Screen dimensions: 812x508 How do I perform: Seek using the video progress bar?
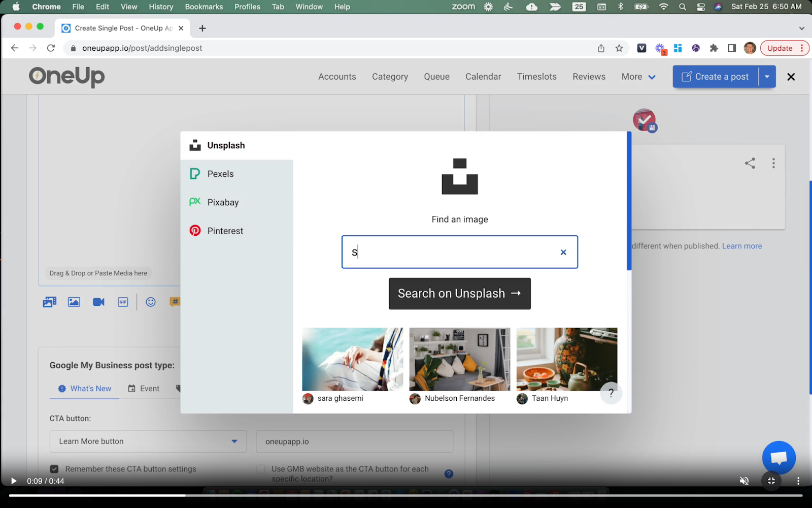coord(406,495)
